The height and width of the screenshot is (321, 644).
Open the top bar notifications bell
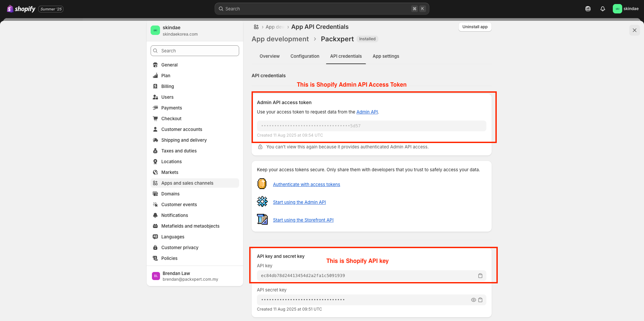(603, 9)
